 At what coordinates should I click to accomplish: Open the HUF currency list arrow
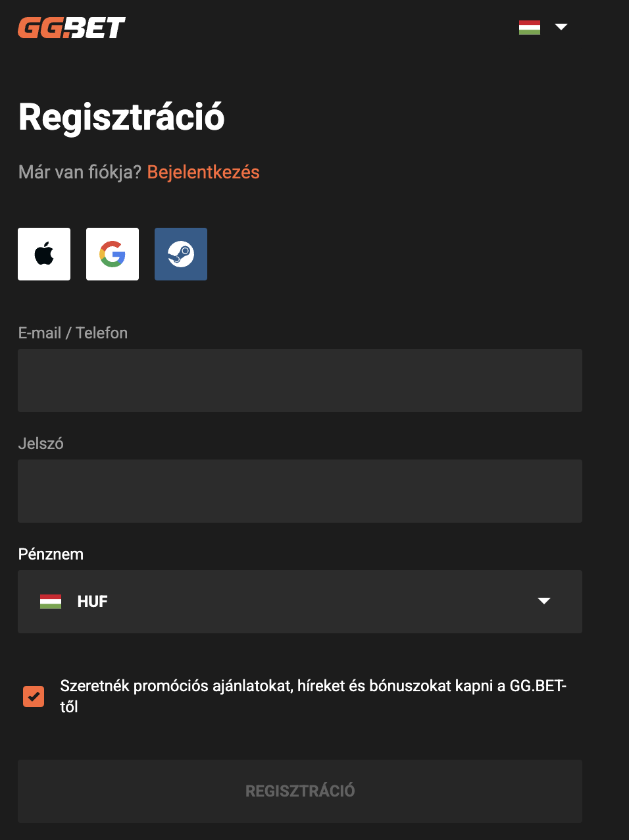point(544,601)
